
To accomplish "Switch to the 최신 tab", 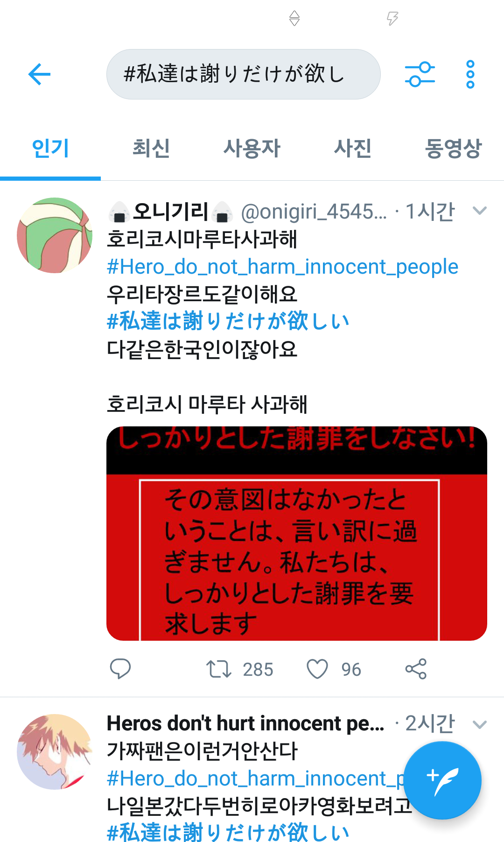I will [x=151, y=149].
